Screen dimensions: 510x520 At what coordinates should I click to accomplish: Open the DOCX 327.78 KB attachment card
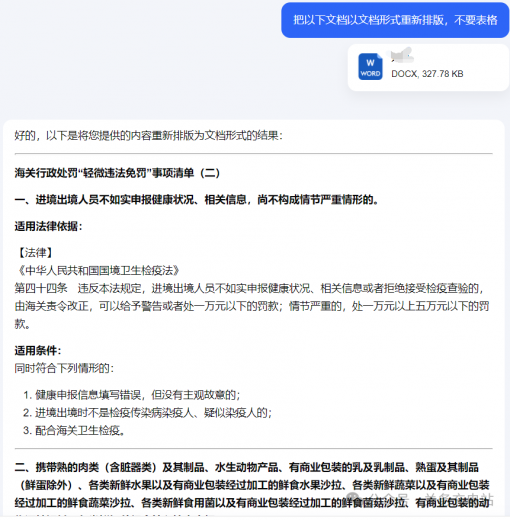click(x=428, y=67)
